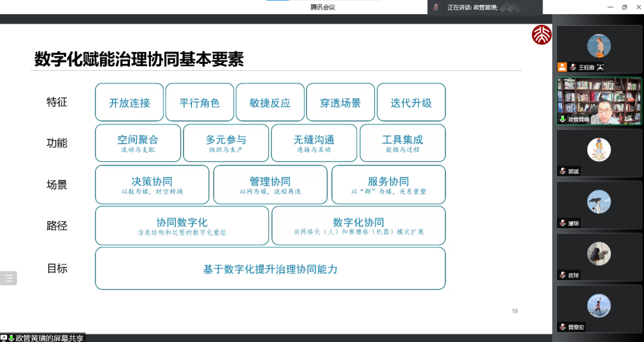The width and height of the screenshot is (644, 342).
Task: Click the focus frame icon after 王钰雨's name
Action: coord(600,67)
